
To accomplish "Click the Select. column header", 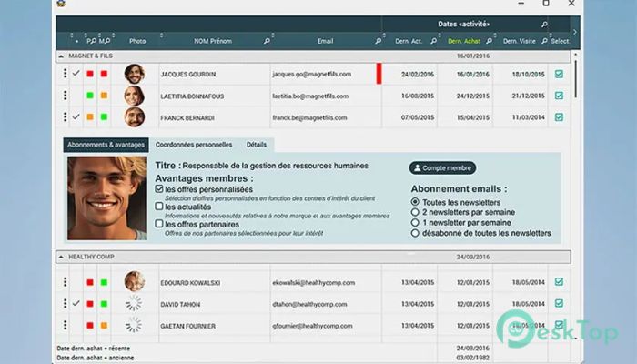I will [561, 41].
